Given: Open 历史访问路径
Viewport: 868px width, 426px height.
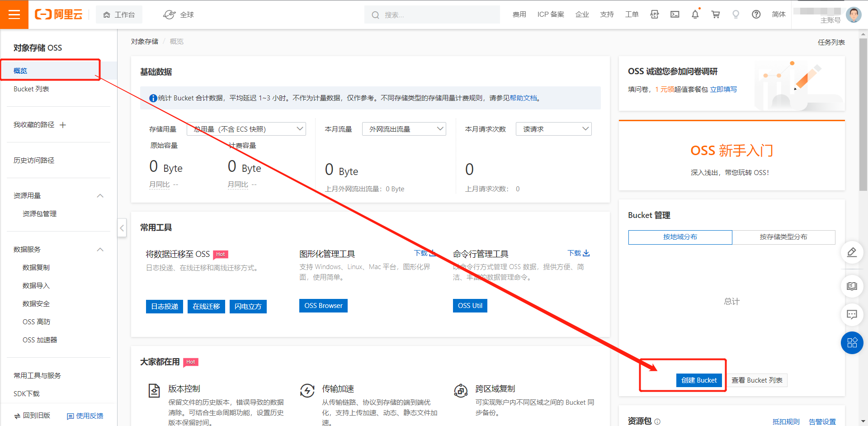Looking at the screenshot, I should tap(34, 161).
